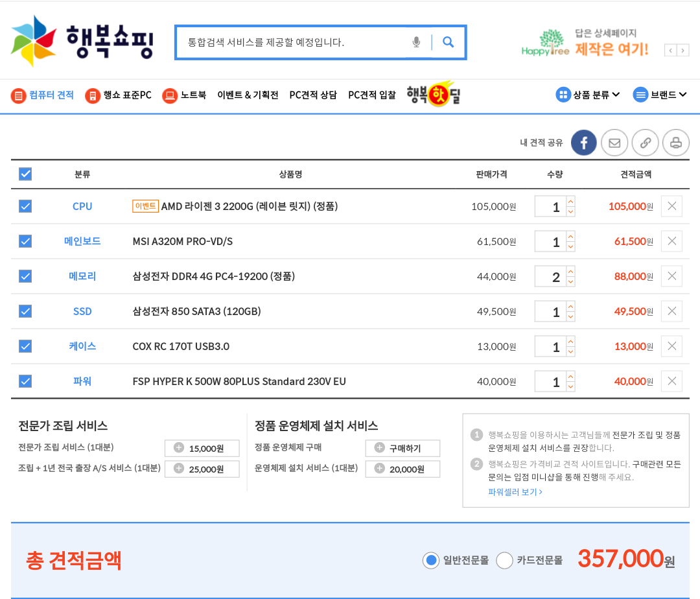
Task: Share quote via Facebook icon
Action: click(583, 143)
